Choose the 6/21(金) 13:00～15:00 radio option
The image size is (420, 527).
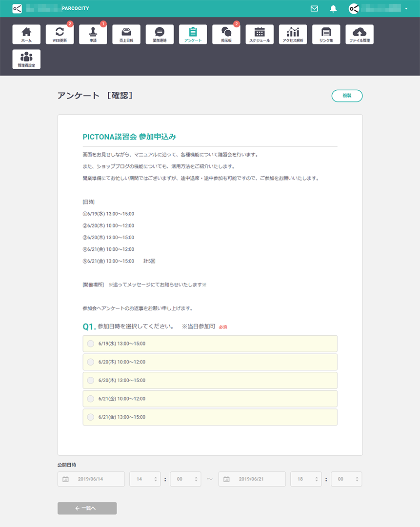coord(91,417)
